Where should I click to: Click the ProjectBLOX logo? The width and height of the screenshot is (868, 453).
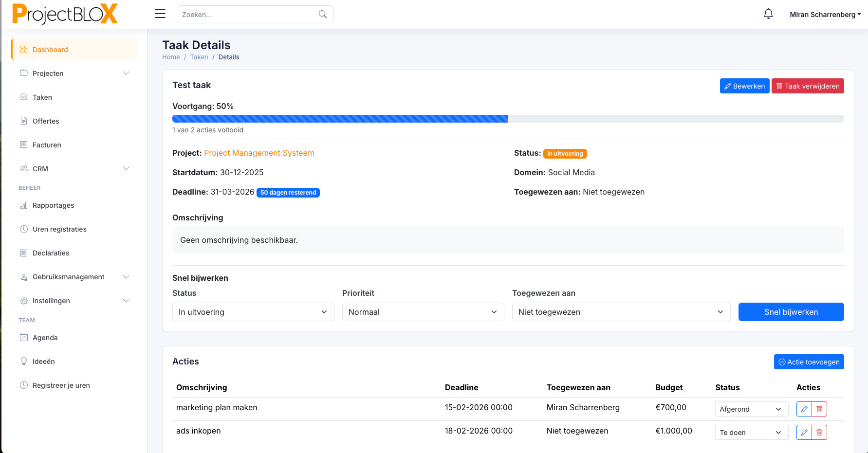tap(65, 14)
